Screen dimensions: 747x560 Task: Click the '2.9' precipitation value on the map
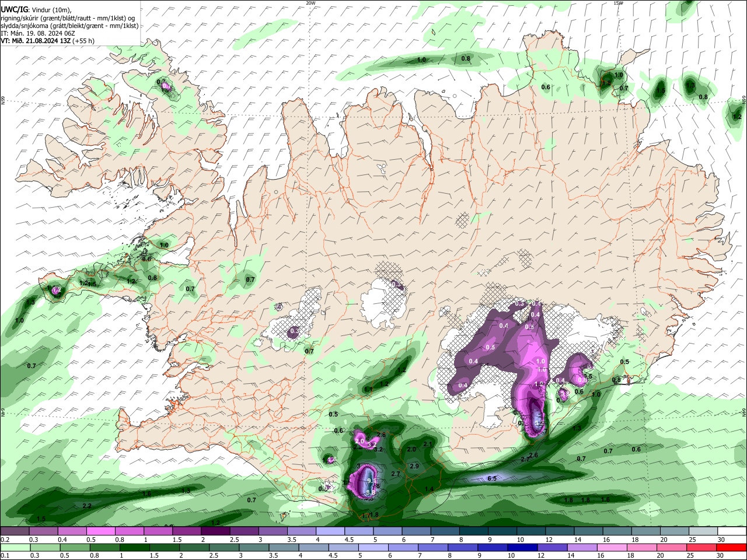414,466
